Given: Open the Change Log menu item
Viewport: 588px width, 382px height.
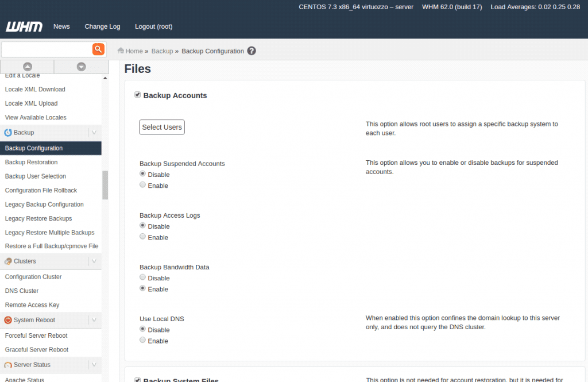Looking at the screenshot, I should [x=102, y=26].
